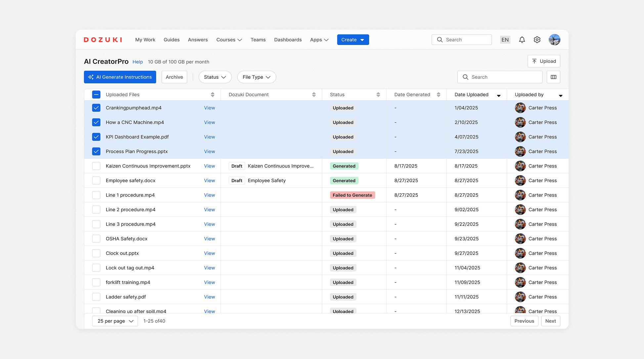Open the Status filter dropdown
Image resolution: width=644 pixels, height=359 pixels.
point(215,77)
